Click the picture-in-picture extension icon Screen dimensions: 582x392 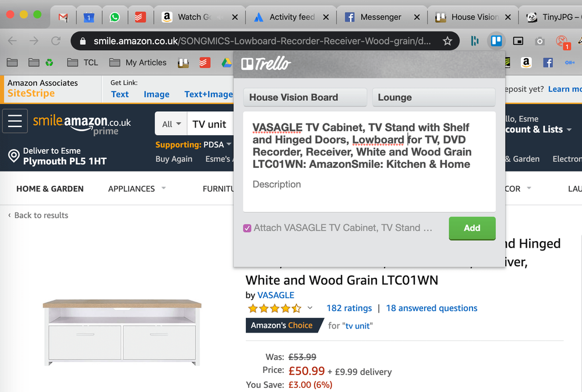(x=518, y=41)
